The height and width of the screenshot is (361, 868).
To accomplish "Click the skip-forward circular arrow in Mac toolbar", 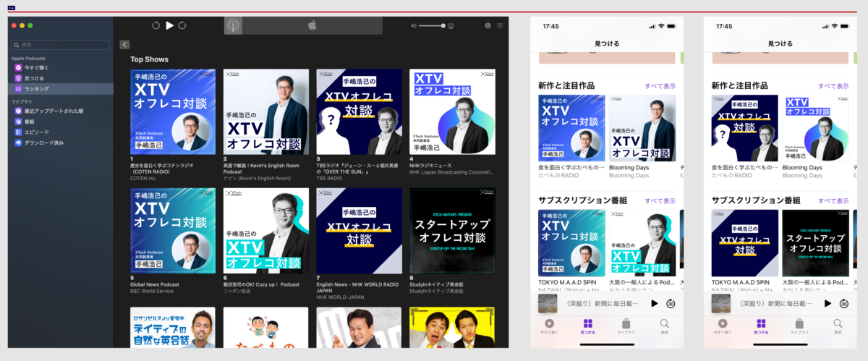I will point(182,25).
